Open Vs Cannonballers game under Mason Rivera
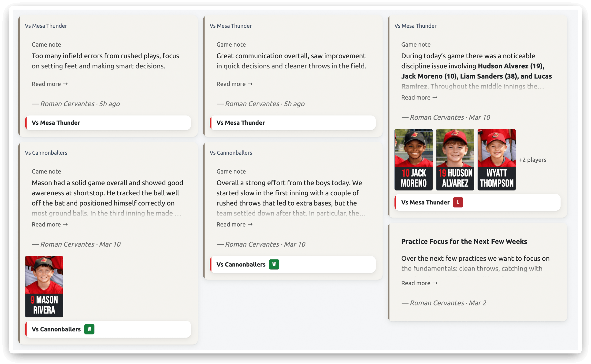 (56, 329)
